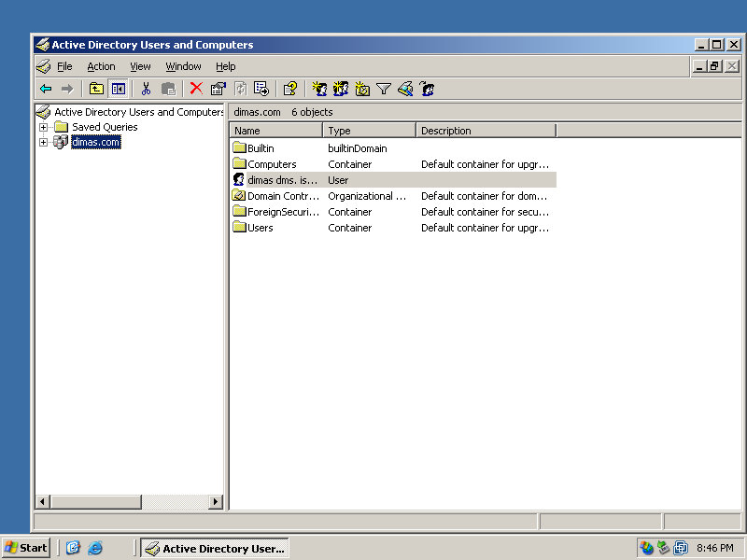Click the Computers folder icon
This screenshot has width=747, height=560.
(239, 163)
